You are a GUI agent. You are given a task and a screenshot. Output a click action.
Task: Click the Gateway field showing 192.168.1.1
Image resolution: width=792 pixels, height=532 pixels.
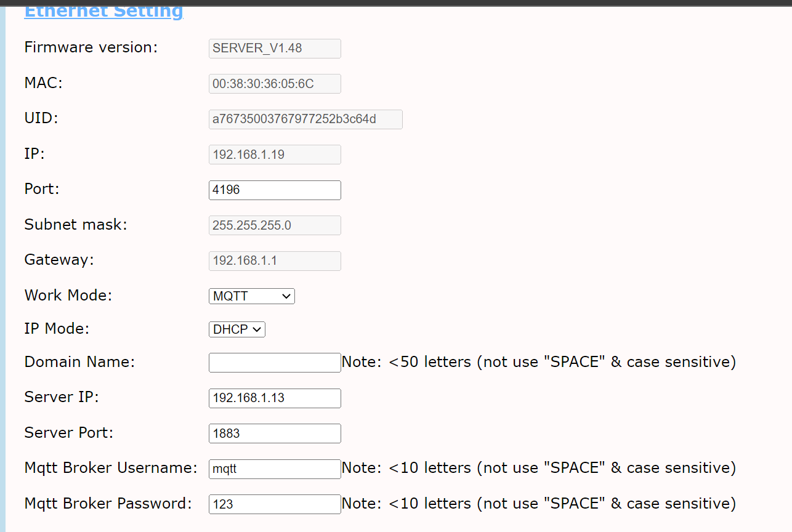coord(275,261)
